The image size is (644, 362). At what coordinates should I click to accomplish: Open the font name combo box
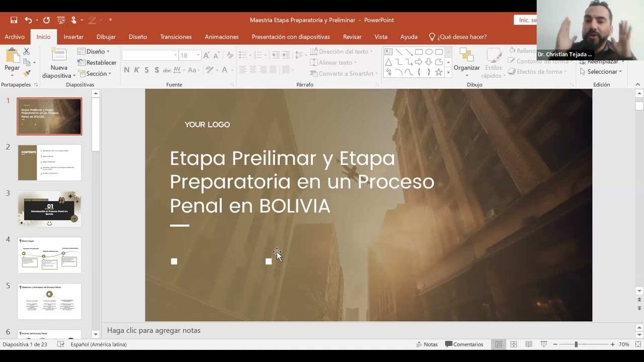point(150,55)
